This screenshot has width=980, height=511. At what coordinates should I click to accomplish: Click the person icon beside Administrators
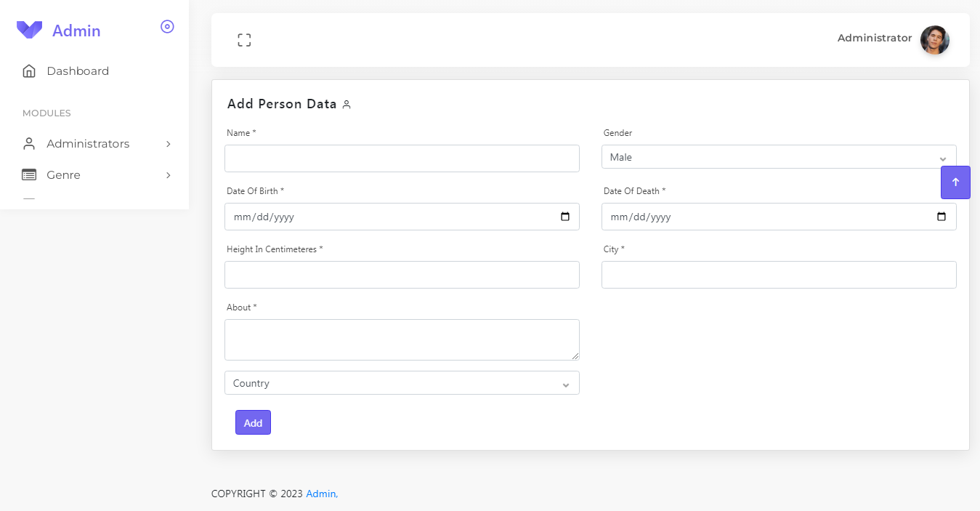28,143
